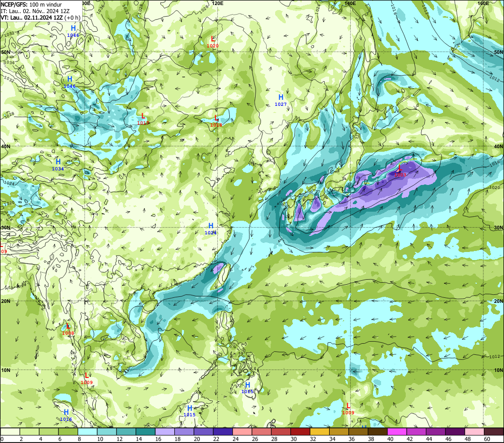504x443 pixels.
Task: Click the 160E longitude label
Action: click(483, 3)
